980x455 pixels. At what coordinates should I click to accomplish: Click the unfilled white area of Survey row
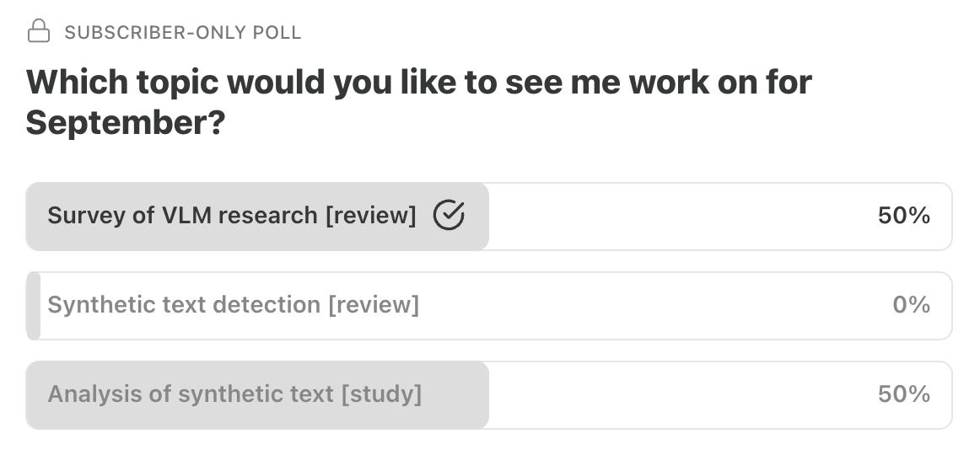click(675, 217)
